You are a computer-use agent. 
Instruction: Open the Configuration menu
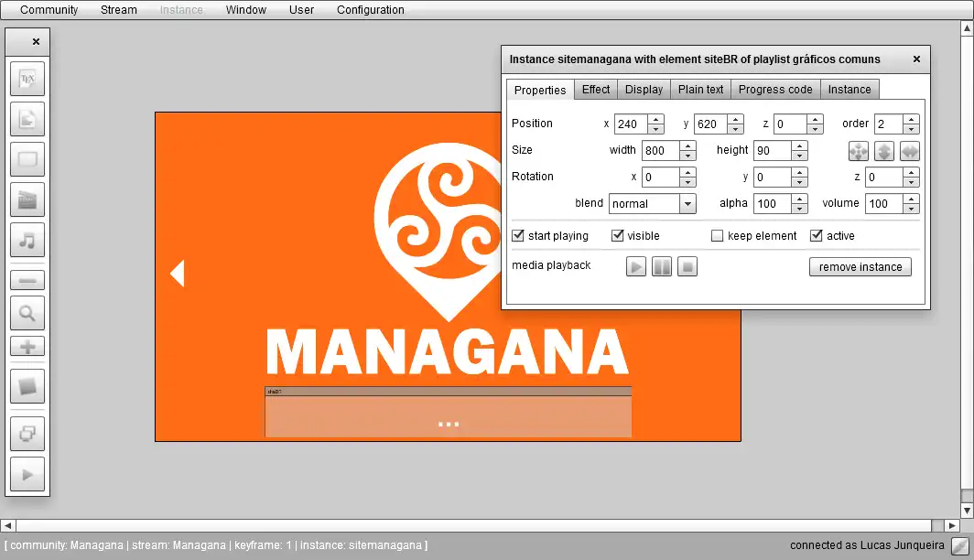[370, 10]
